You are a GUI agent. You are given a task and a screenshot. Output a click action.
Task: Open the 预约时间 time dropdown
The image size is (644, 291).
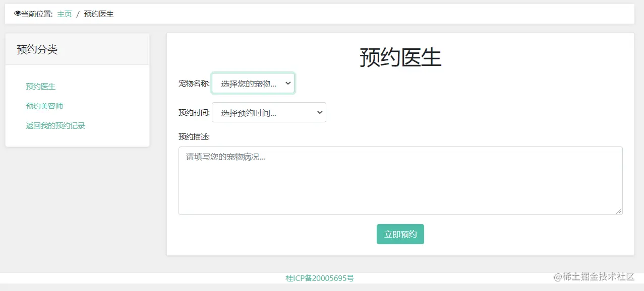click(269, 113)
